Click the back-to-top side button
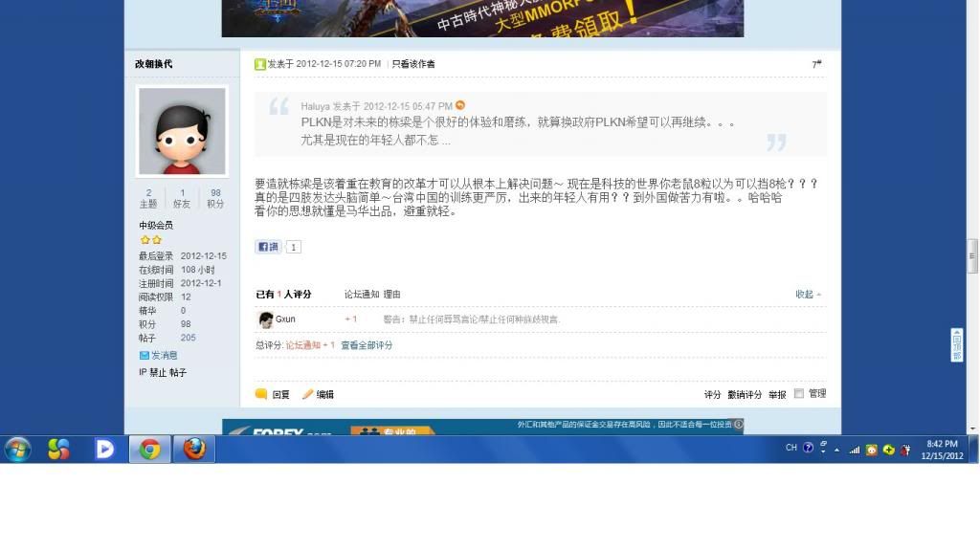Viewport: 980px width, 550px height. [x=957, y=345]
